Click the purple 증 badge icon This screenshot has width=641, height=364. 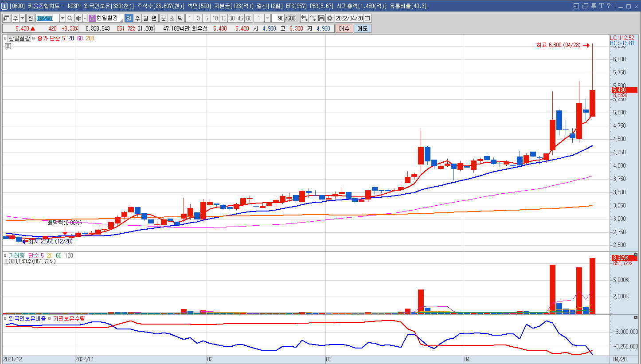click(92, 18)
